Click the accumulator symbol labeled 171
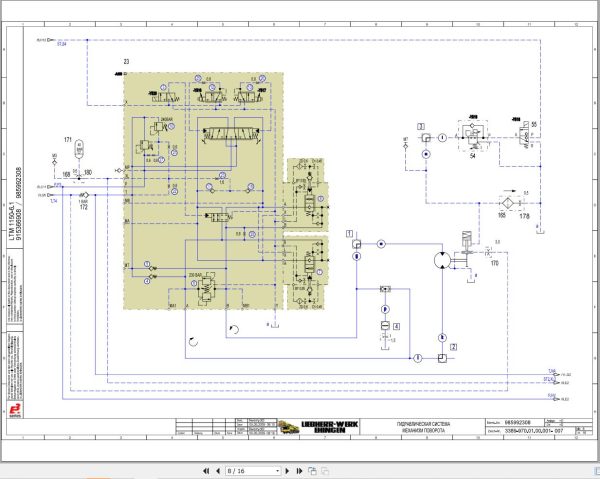The height and width of the screenshot is (479, 600). pos(79,149)
